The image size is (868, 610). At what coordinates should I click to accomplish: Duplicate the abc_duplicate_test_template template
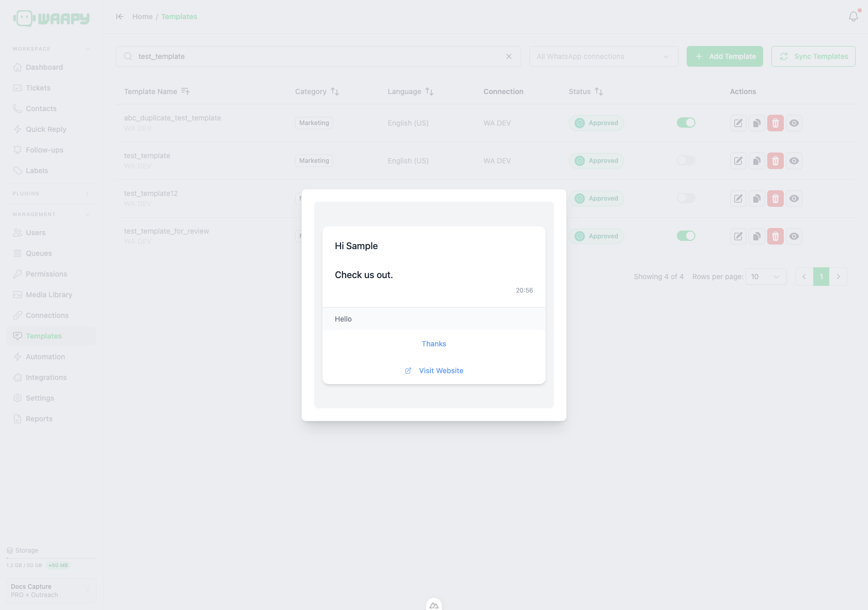point(756,123)
